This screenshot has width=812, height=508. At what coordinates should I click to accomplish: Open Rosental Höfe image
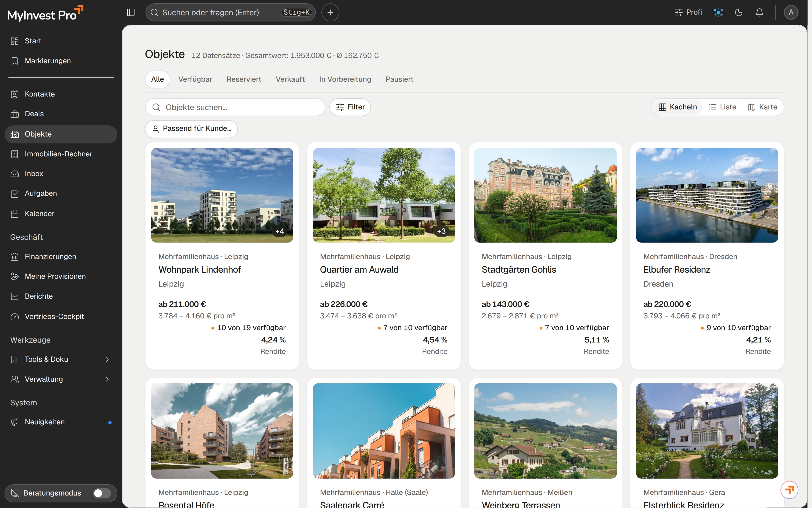coord(222,431)
